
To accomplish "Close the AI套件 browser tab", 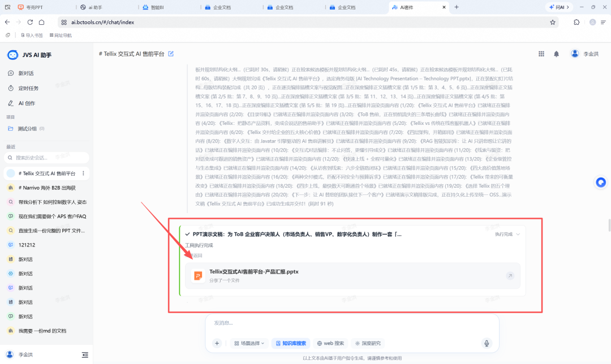I will click(444, 7).
